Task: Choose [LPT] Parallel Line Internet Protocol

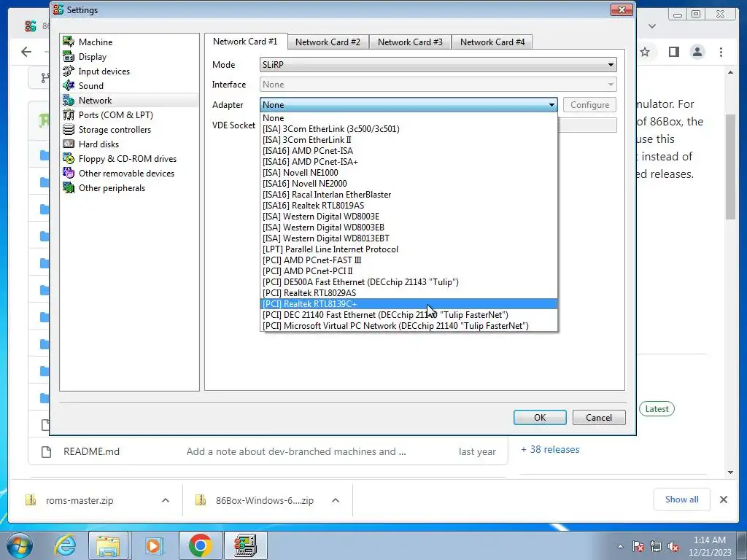Action: pos(409,249)
